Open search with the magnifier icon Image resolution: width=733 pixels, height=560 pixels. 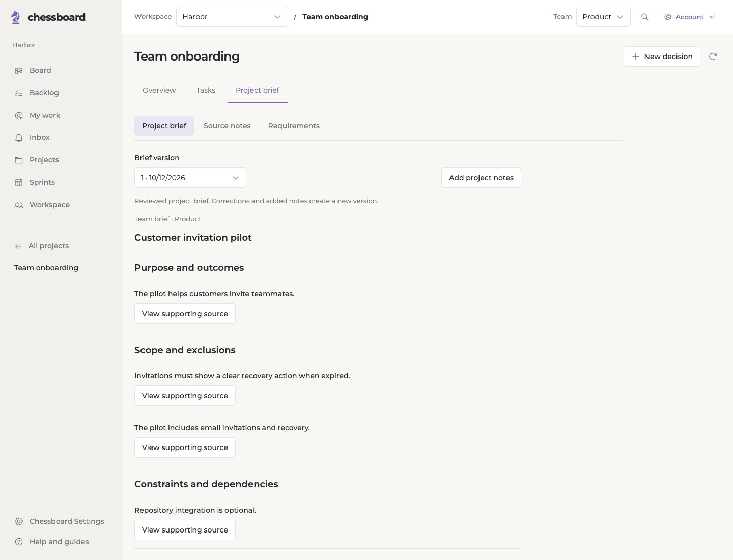(x=645, y=17)
